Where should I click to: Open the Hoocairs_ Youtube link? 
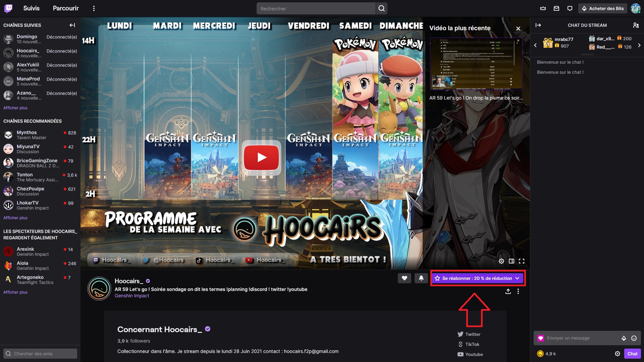coord(470,354)
